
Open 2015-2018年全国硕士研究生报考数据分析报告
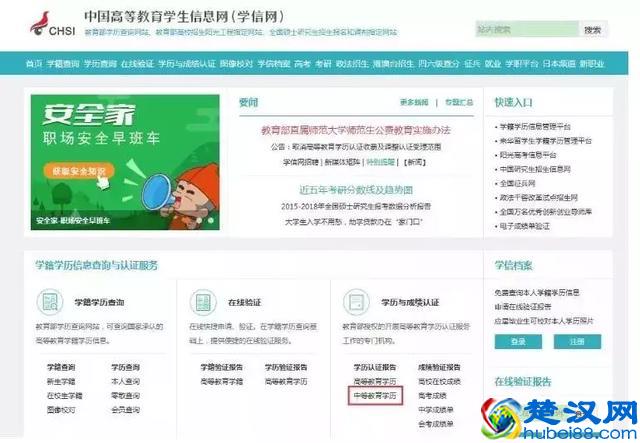356,206
